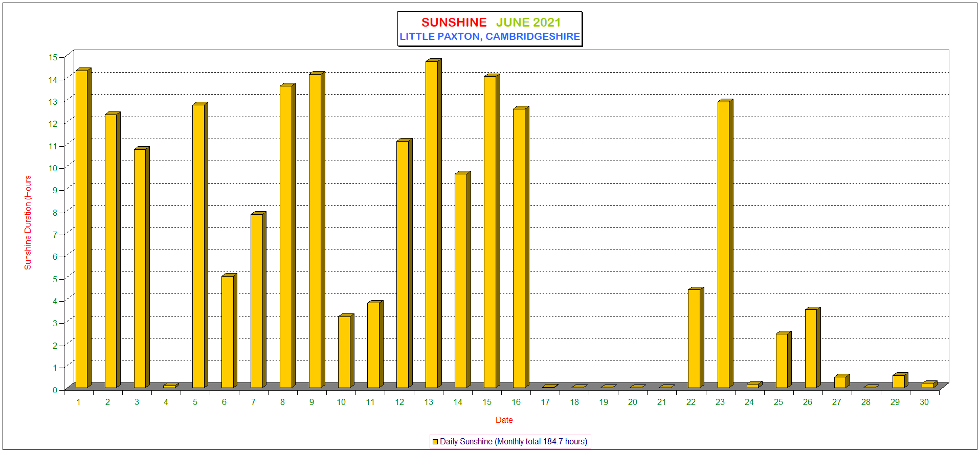
Task: Select the bar for date 14
Action: pos(462,280)
